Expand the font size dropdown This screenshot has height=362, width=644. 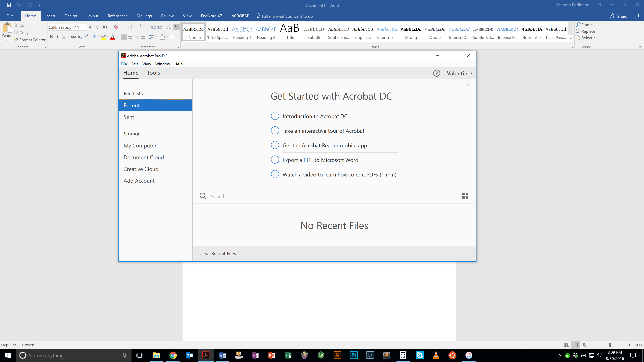point(85,27)
